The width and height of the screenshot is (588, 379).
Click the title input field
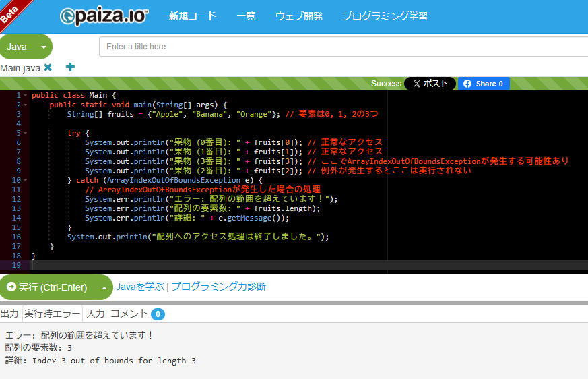pyautogui.click(x=344, y=47)
